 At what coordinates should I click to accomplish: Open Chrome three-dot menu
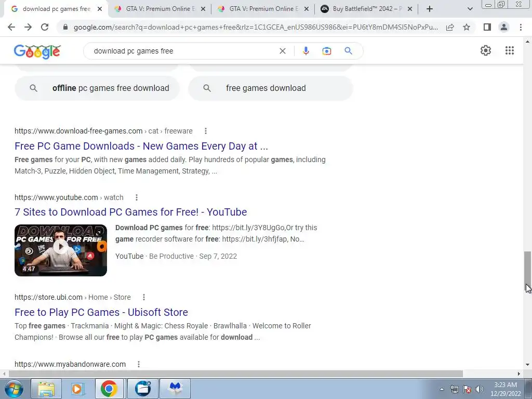521,27
